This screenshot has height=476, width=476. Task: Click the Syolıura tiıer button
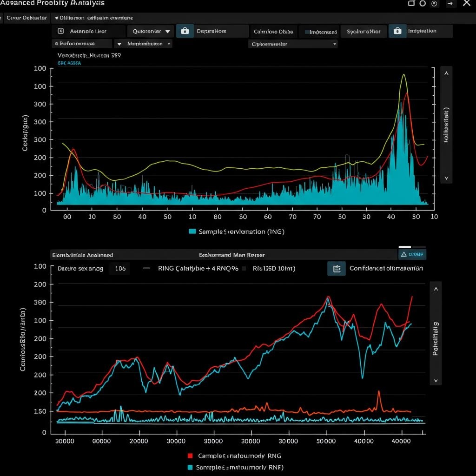[x=364, y=32]
